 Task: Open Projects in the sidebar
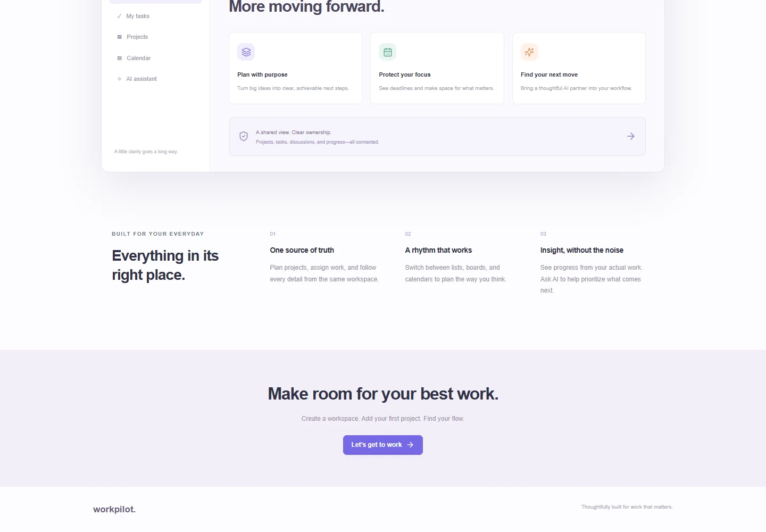point(155,37)
